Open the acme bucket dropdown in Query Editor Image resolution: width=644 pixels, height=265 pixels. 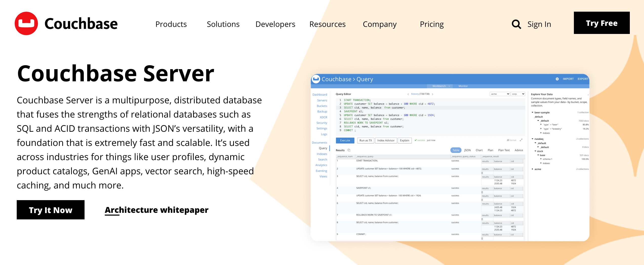pos(500,94)
